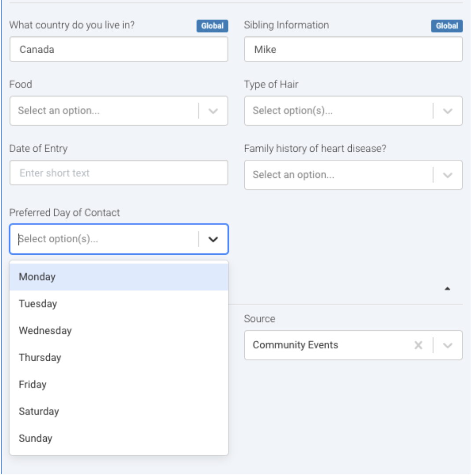This screenshot has width=471, height=476.
Task: Open Family history of heart disease dropdown
Action: pyautogui.click(x=448, y=175)
